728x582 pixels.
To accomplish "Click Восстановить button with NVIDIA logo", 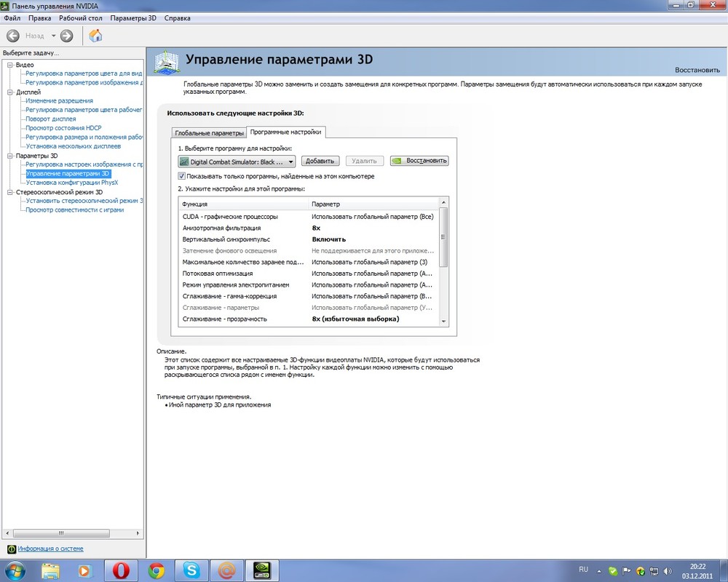I will coord(419,161).
